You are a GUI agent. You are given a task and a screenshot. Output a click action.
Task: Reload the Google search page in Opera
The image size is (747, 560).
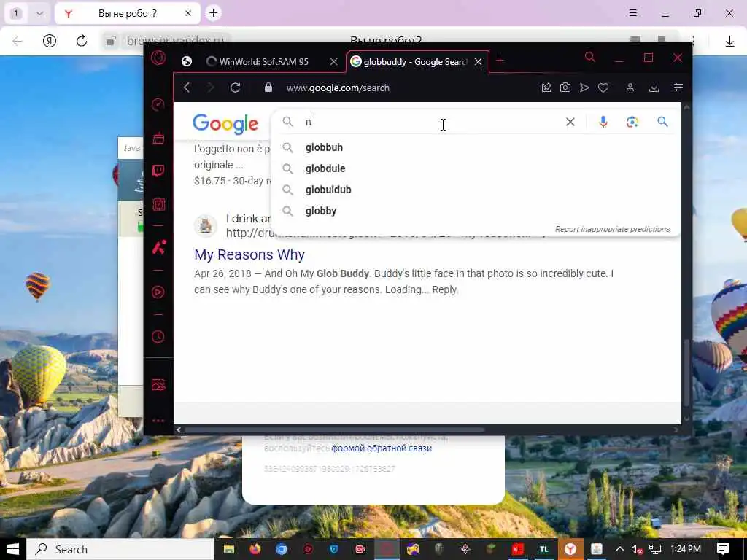click(235, 87)
